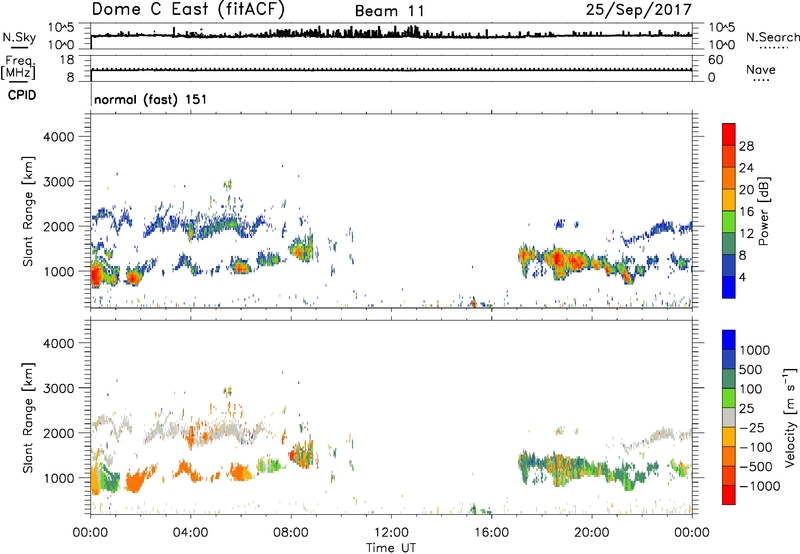Click the '16:00' time tick label

pyautogui.click(x=491, y=533)
